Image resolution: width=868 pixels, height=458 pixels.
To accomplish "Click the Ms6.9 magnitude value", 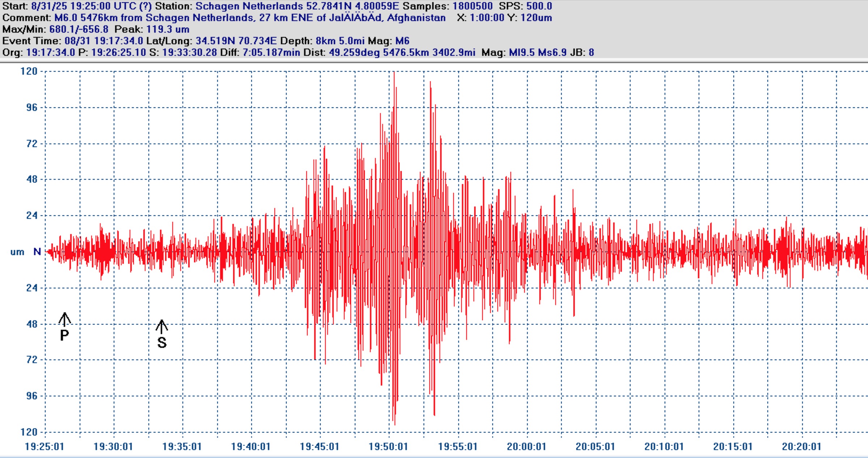I will (552, 53).
